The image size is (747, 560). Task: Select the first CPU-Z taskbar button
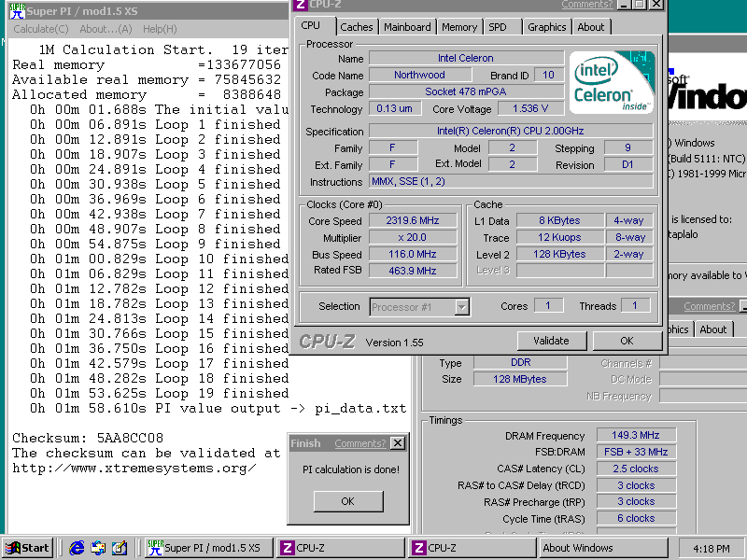point(340,548)
